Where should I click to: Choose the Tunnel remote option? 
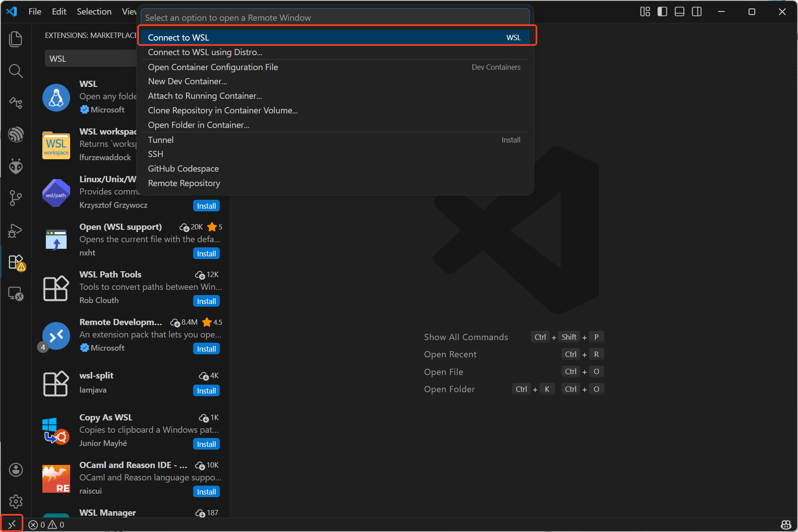(334, 140)
